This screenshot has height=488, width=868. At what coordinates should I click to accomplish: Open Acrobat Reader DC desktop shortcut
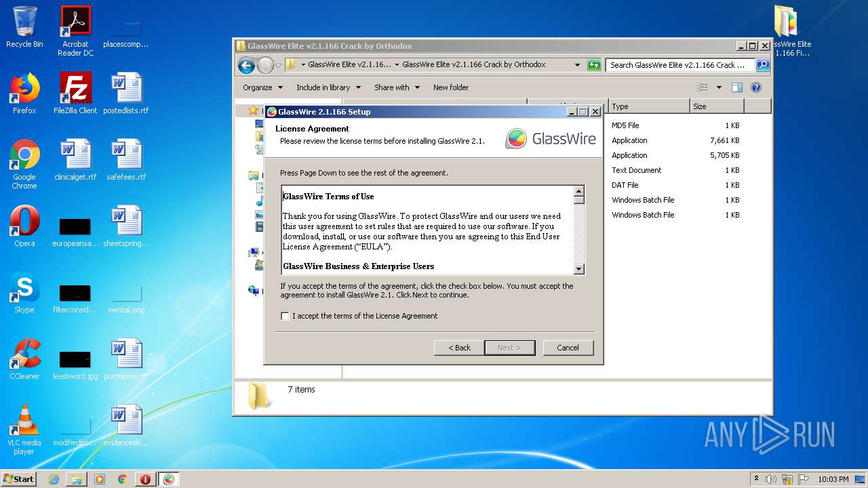(x=75, y=30)
